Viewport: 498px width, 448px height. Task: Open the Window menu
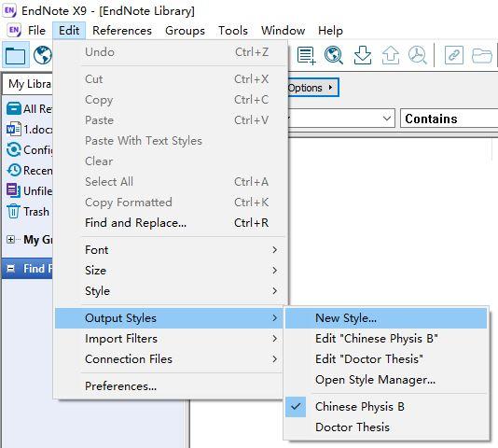point(283,31)
